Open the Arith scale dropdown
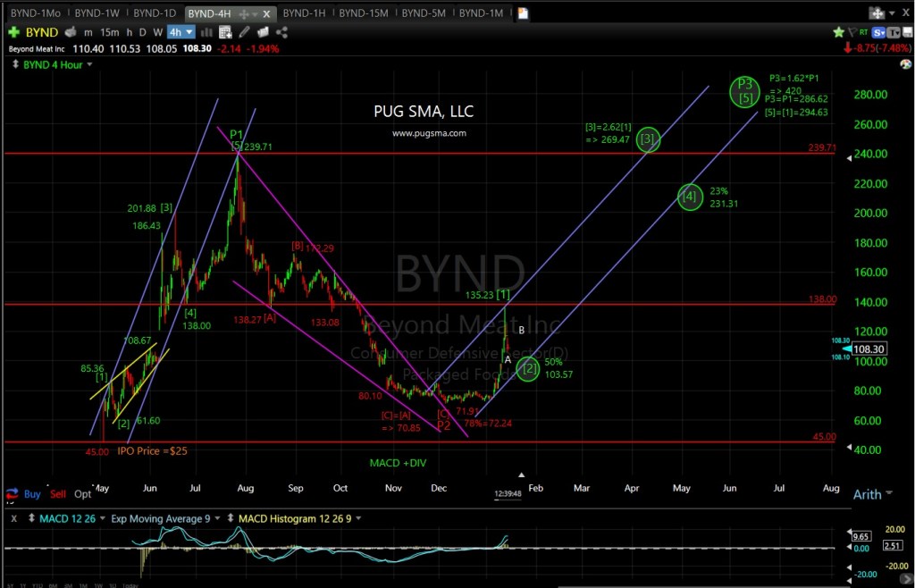This screenshot has width=915, height=588. (x=873, y=495)
